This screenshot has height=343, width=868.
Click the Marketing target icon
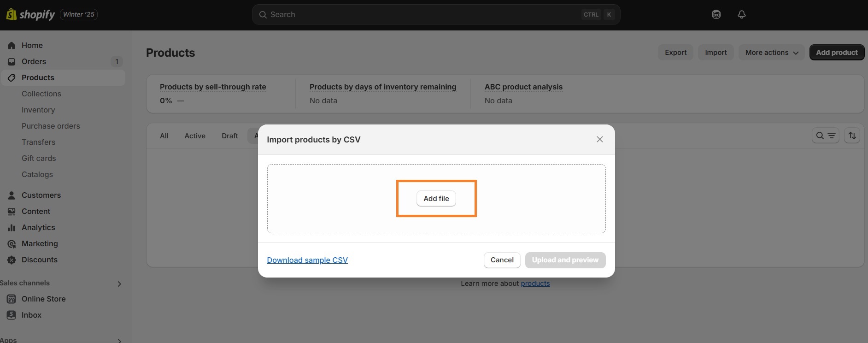(x=12, y=243)
